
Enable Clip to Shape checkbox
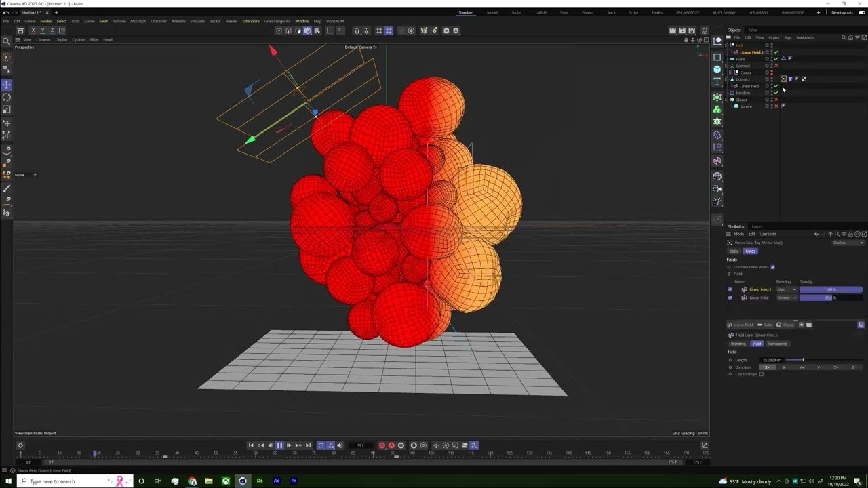point(762,374)
